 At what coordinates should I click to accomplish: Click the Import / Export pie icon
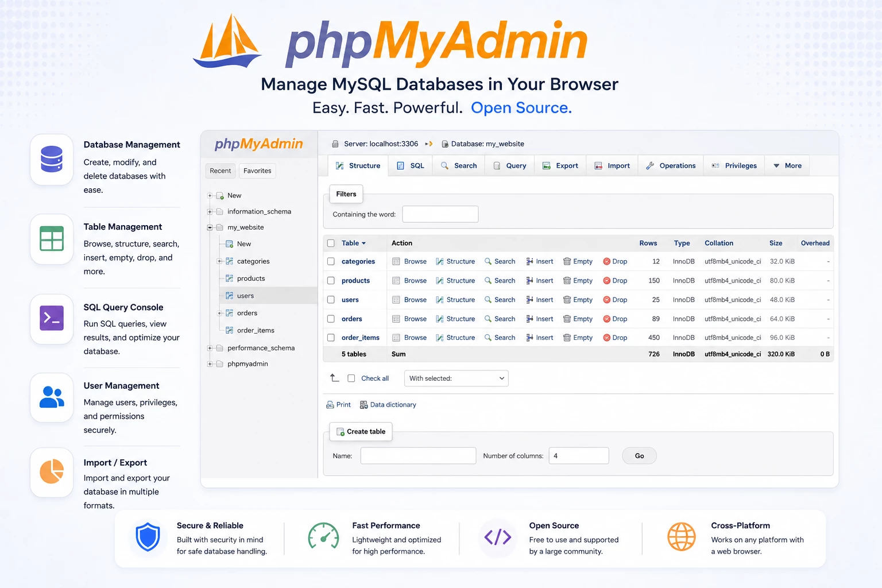52,471
